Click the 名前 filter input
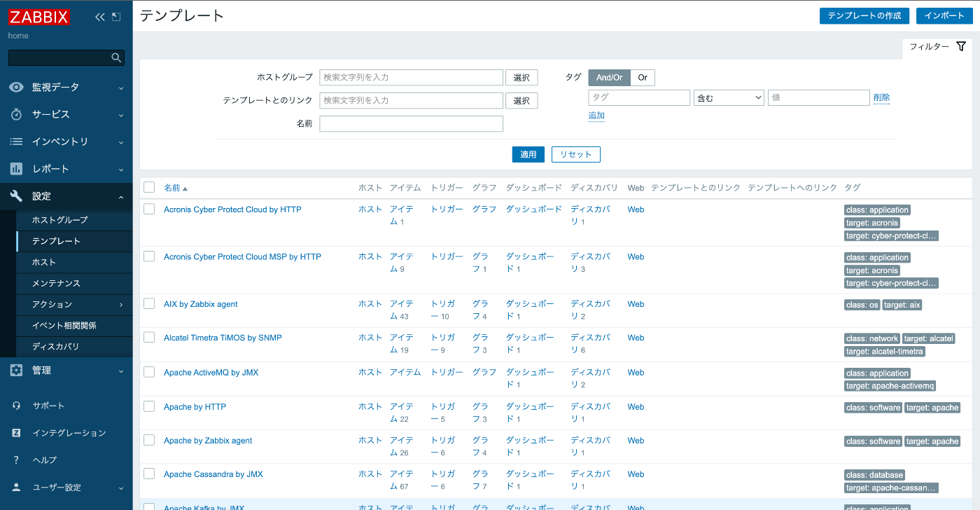 (x=411, y=123)
